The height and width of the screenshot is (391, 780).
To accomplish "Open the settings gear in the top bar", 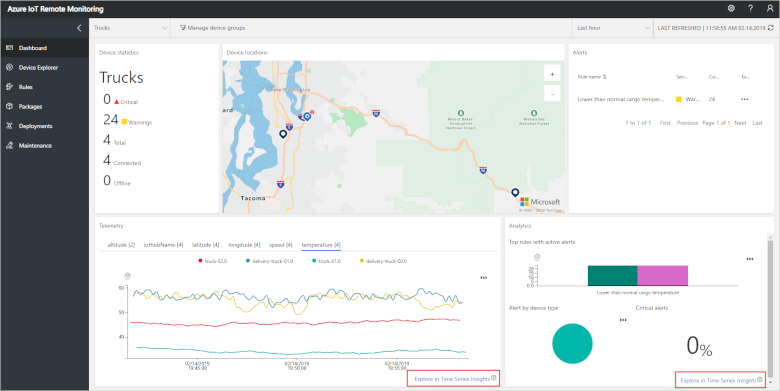I will [x=731, y=8].
